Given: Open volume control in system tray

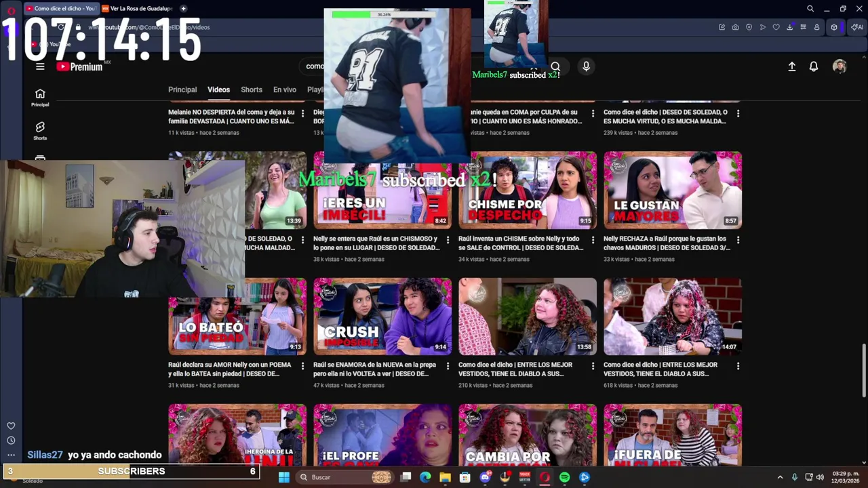Looking at the screenshot, I should [821, 477].
